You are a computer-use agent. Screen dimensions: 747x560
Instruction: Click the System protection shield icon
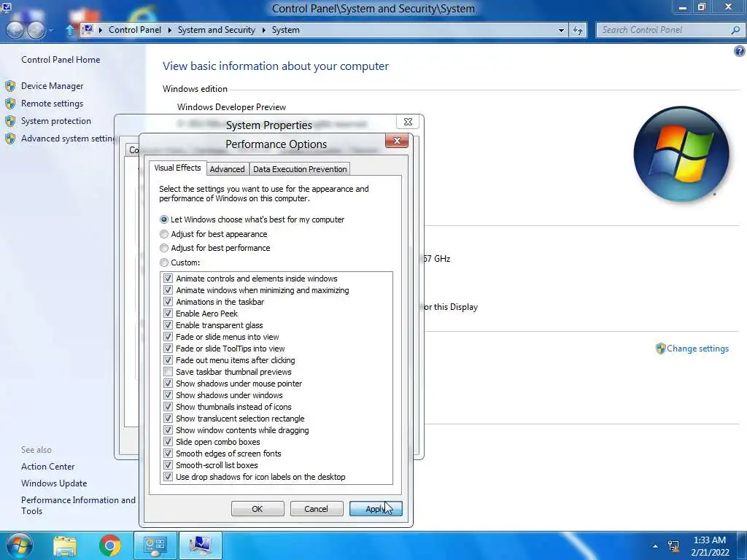click(x=10, y=121)
